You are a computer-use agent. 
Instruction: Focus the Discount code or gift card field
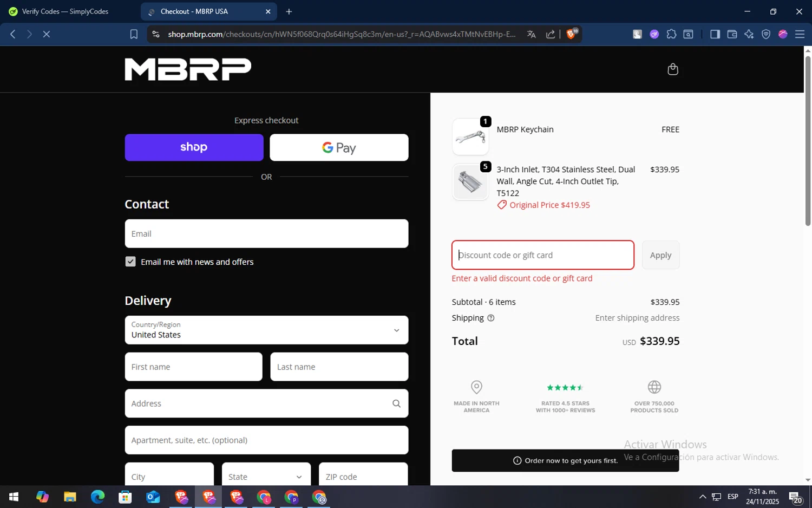coord(543,255)
